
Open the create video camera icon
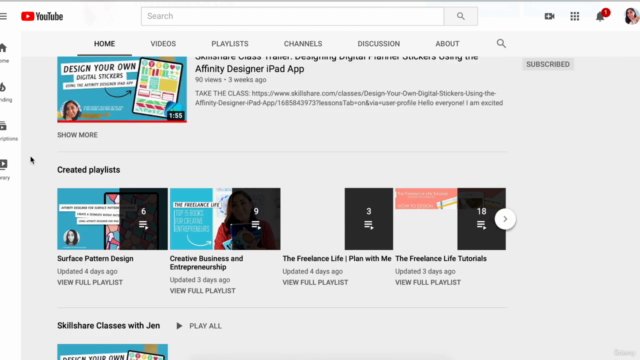pos(549,16)
